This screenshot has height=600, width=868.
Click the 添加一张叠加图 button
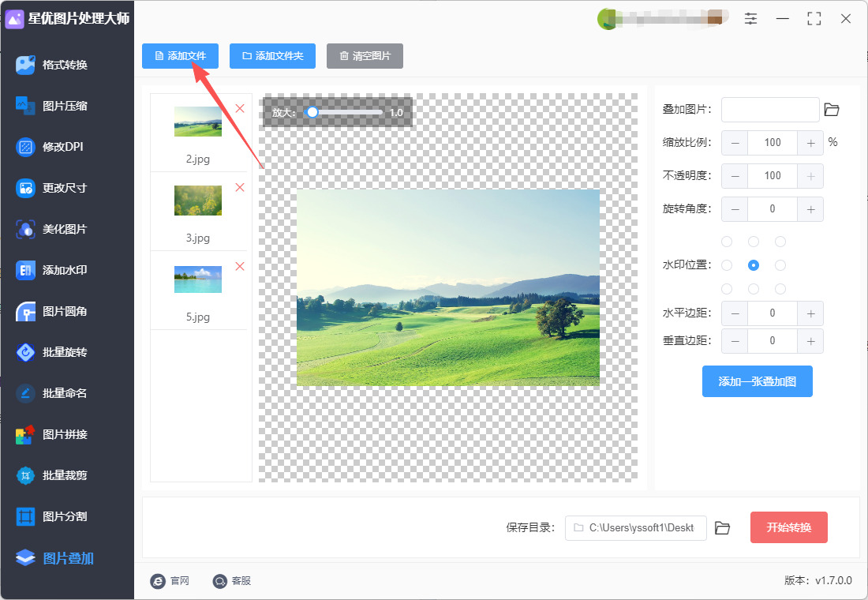point(758,381)
